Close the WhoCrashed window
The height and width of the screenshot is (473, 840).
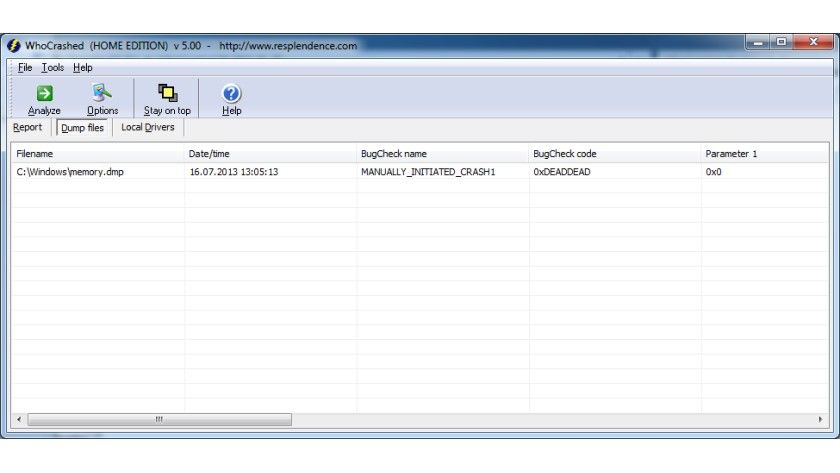click(x=813, y=42)
